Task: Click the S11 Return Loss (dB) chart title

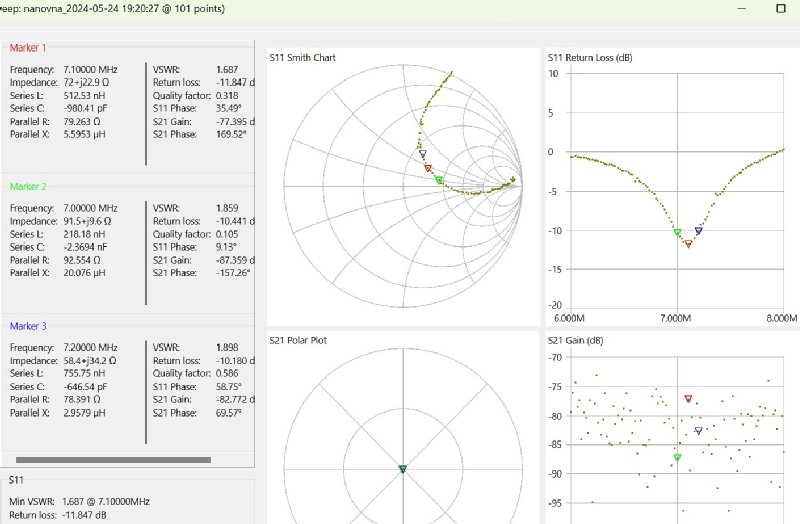Action: click(590, 58)
